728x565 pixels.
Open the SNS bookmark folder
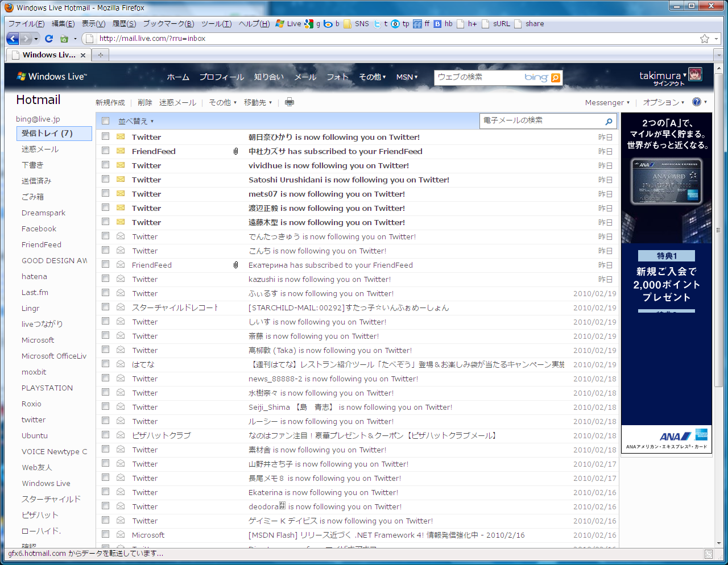[x=356, y=24]
